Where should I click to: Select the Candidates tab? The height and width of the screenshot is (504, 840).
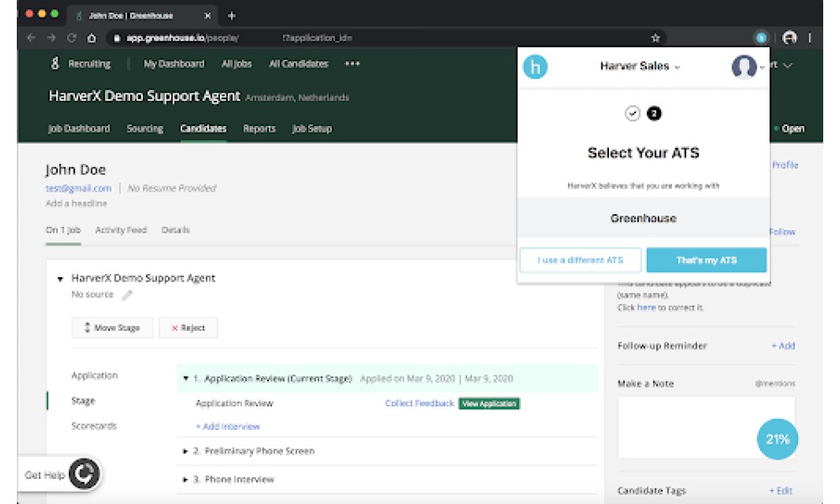pyautogui.click(x=203, y=129)
